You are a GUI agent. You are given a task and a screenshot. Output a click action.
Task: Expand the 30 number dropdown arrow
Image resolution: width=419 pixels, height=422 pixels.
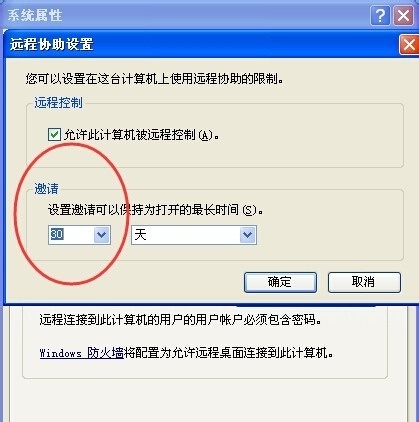tap(101, 235)
